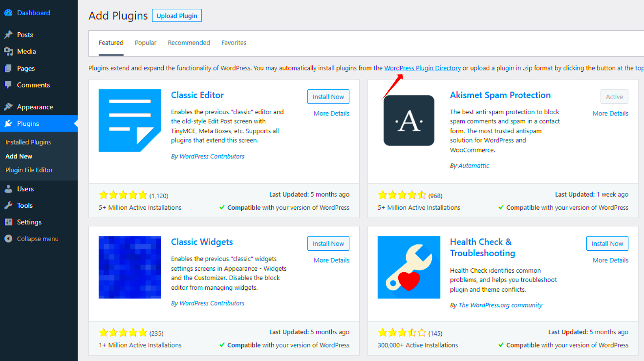Click Classic Widgets star rating
The width and height of the screenshot is (644, 361).
point(123,332)
